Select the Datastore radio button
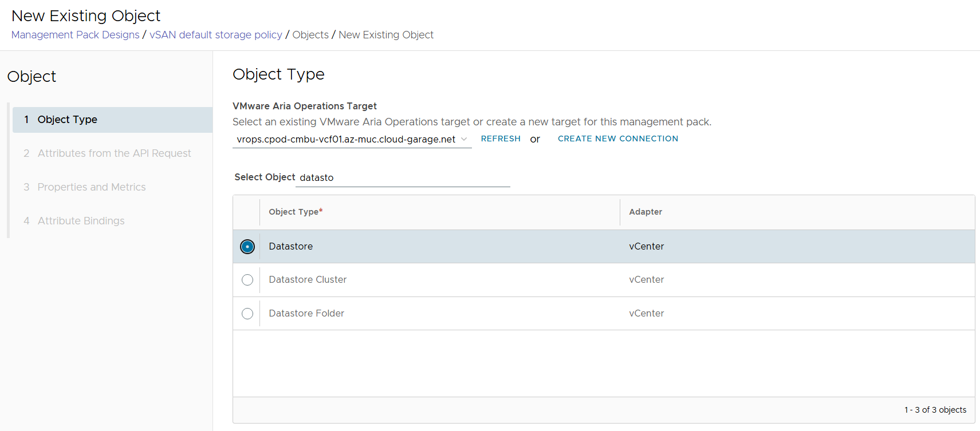980x431 pixels. pos(247,247)
